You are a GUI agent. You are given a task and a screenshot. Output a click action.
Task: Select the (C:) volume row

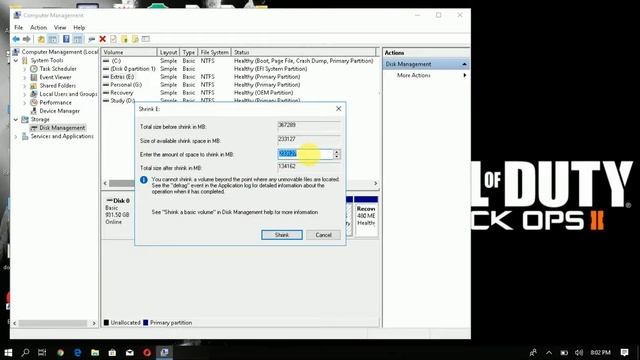tap(239, 61)
